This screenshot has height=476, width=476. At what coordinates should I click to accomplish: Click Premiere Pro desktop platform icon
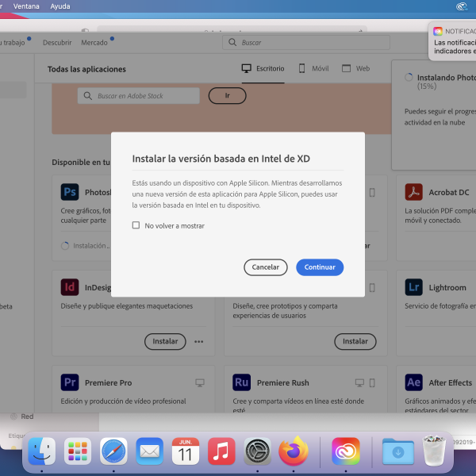(x=200, y=383)
